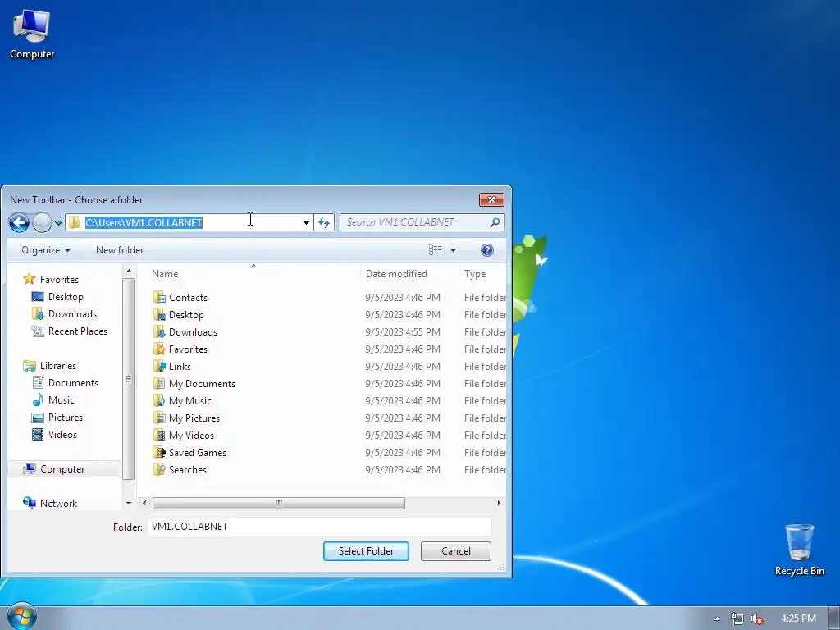Image resolution: width=840 pixels, height=630 pixels.
Task: Open Pictures library in sidebar
Action: tap(57, 418)
